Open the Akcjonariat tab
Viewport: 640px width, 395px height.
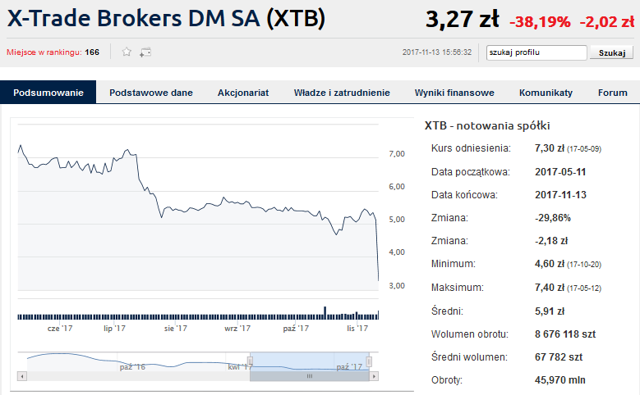[243, 93]
